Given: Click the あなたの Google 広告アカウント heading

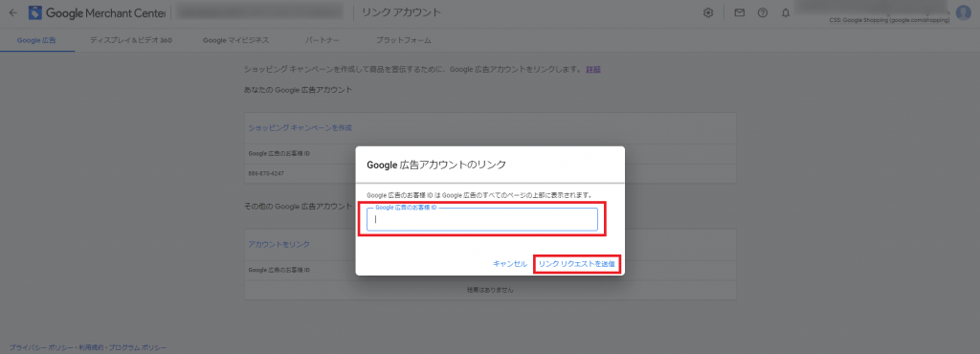Looking at the screenshot, I should click(299, 90).
